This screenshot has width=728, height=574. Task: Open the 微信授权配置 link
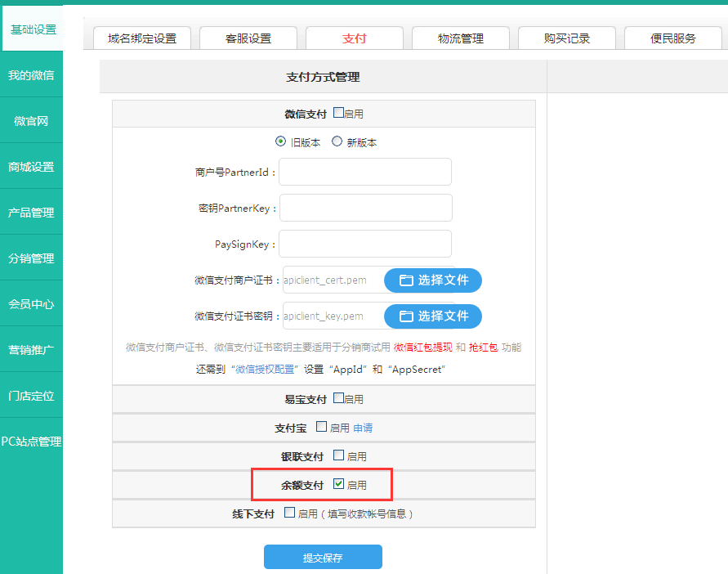(266, 369)
